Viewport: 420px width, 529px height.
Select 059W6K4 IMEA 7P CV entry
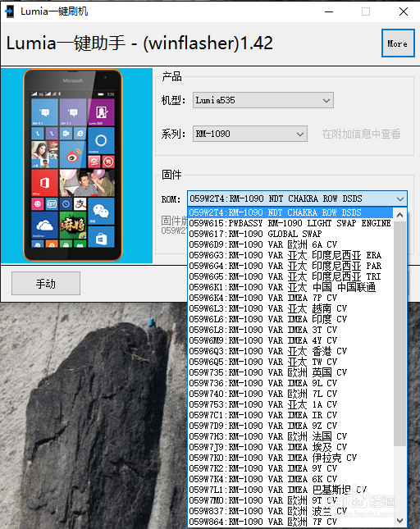coord(290,298)
